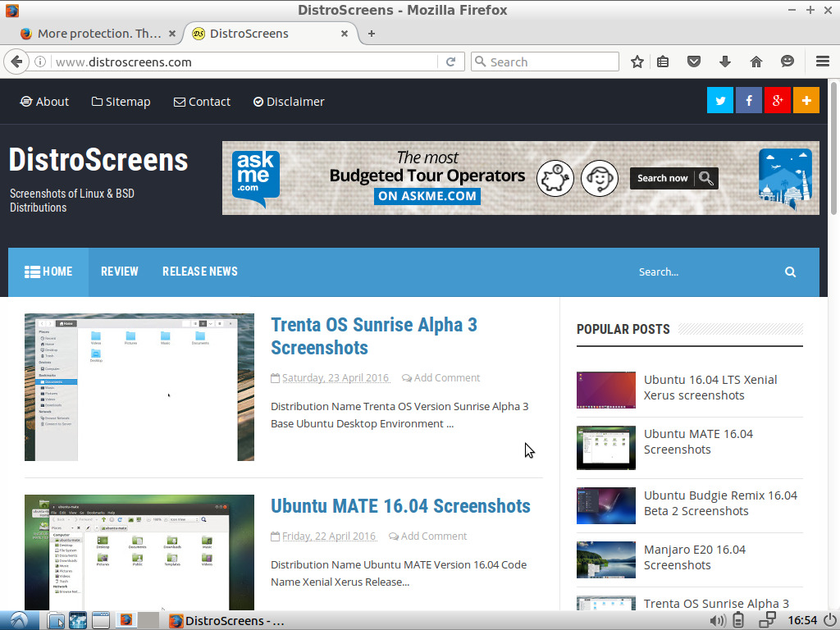Click the page vertical scrollbar handle
This screenshot has width=840, height=630.
(834, 148)
